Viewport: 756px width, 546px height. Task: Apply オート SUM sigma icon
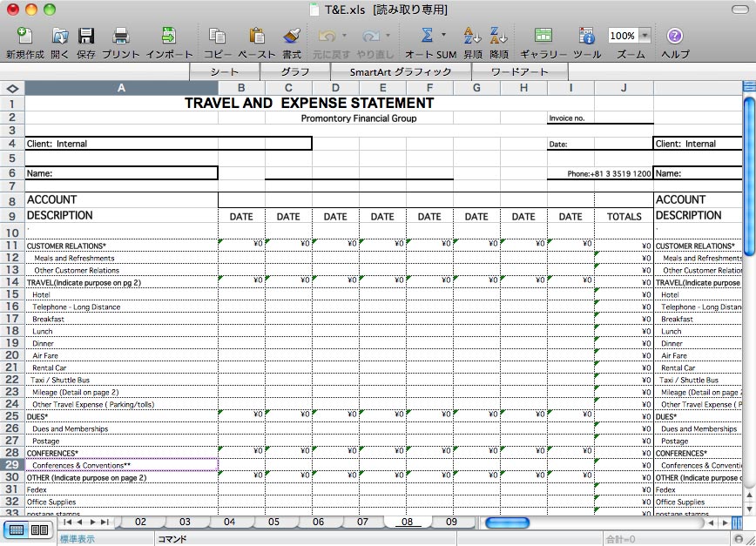click(427, 35)
